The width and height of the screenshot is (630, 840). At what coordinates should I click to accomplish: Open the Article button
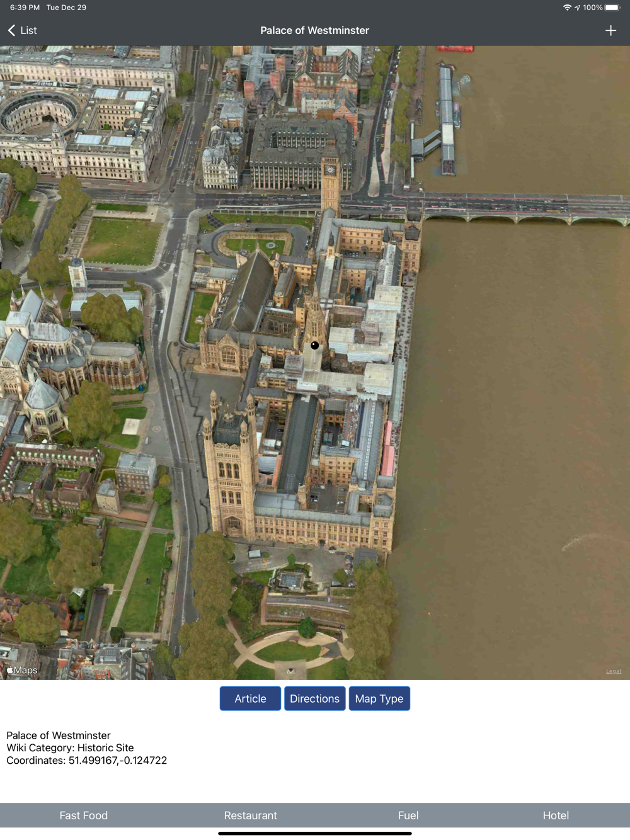coord(250,698)
